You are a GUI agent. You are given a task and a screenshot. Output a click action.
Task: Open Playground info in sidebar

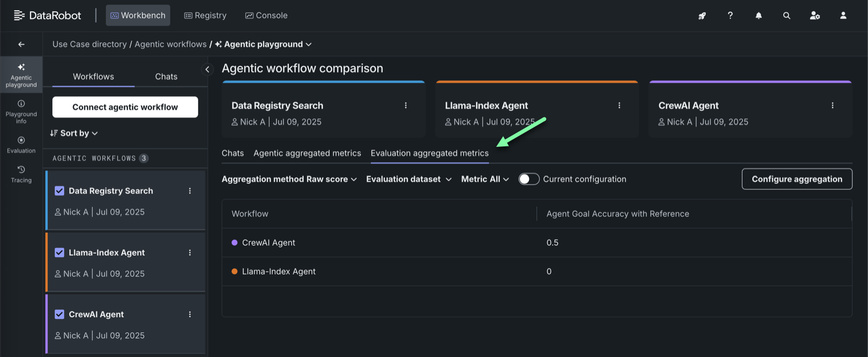tap(21, 111)
